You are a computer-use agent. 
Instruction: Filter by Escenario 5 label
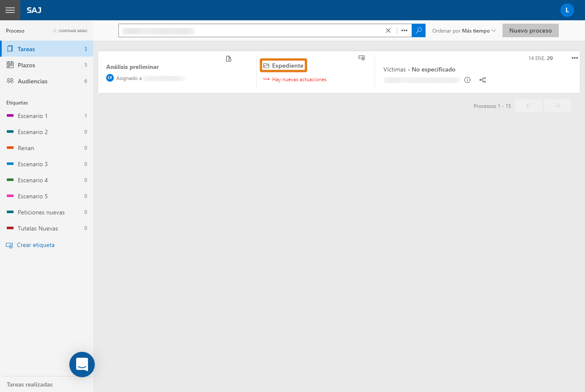point(47,196)
